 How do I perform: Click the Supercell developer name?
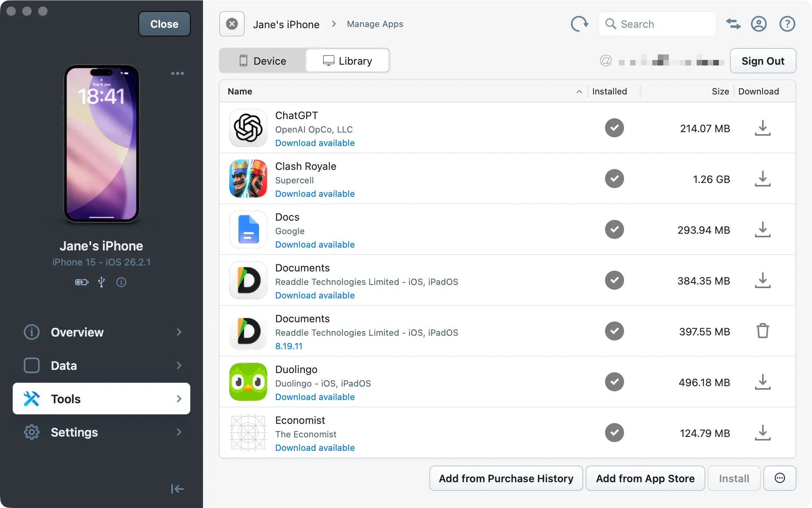point(294,180)
